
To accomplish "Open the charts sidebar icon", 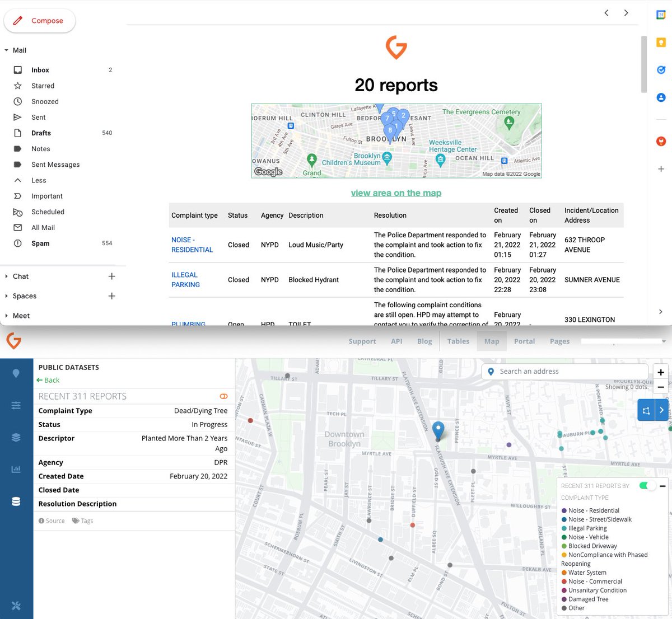I will (x=16, y=469).
